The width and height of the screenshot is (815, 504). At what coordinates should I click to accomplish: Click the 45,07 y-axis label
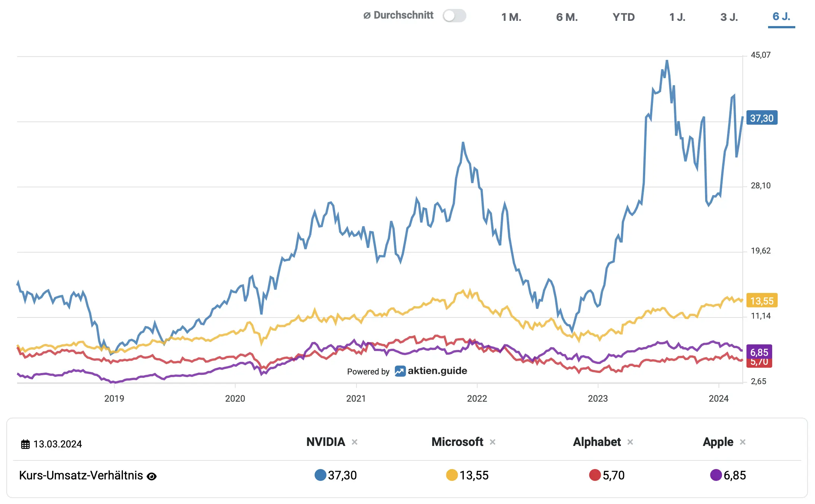pos(761,55)
